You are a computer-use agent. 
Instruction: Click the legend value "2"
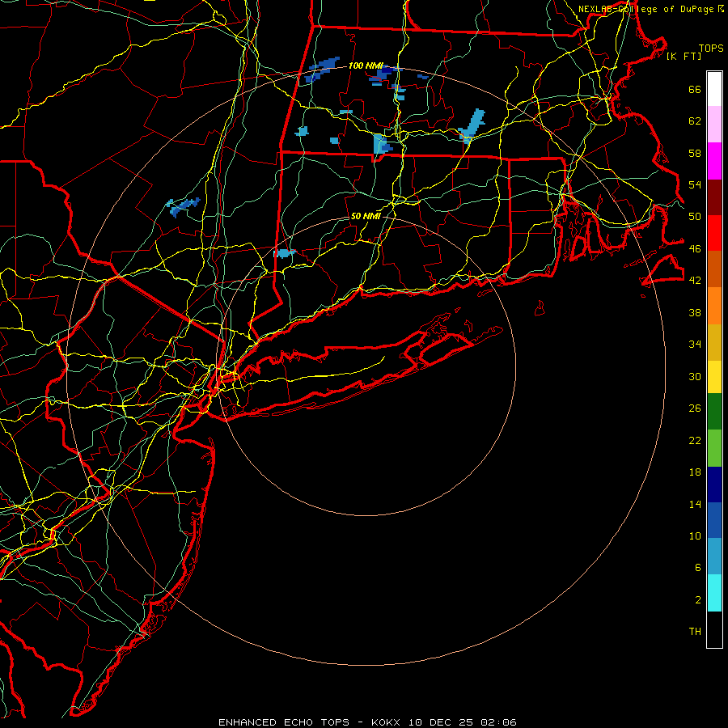click(698, 600)
